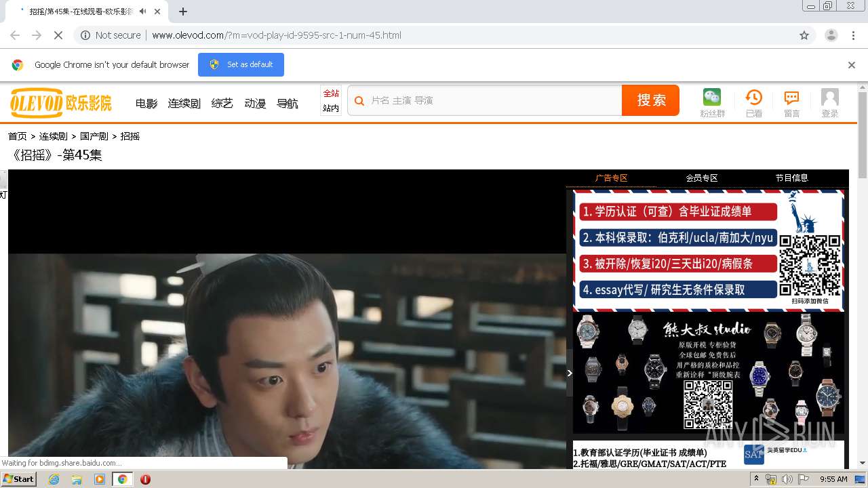The image size is (868, 488).
Task: Open a new tab
Action: (x=183, y=12)
